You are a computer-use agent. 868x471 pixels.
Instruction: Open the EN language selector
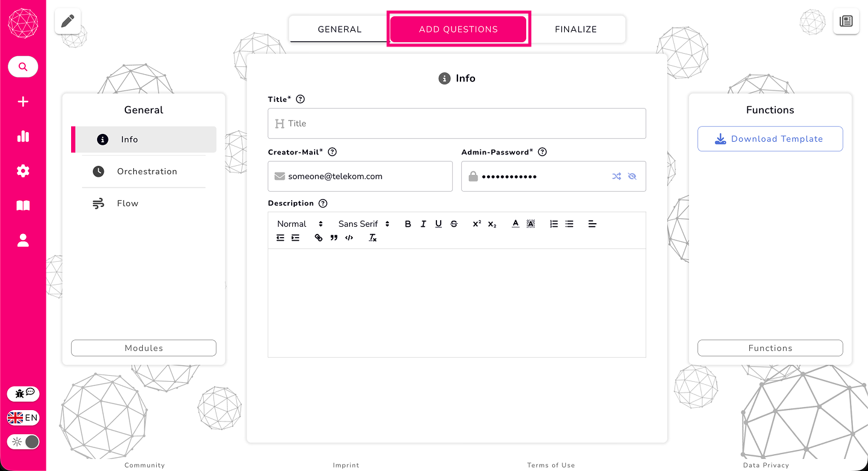[x=24, y=417]
